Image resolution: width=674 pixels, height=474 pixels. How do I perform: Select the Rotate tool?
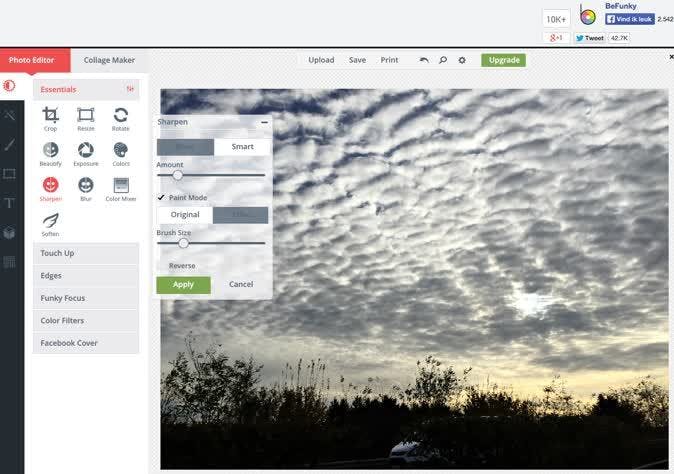click(x=121, y=119)
